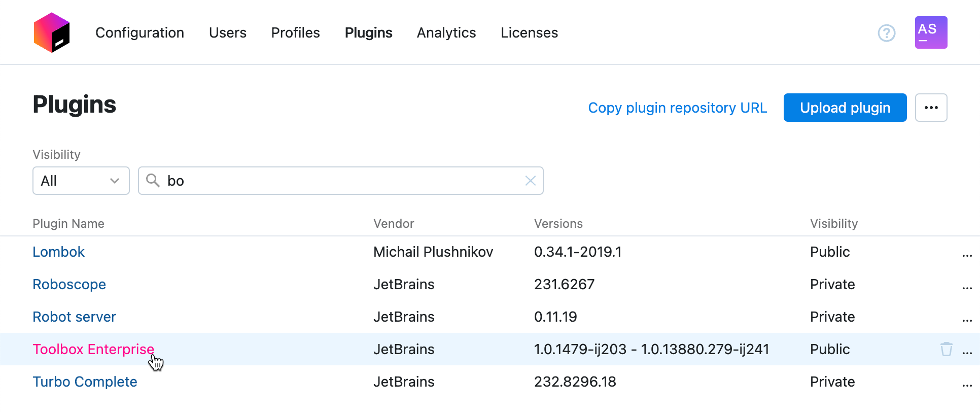Click JetBrains vendor in Roboscope row
The image size is (980, 413).
click(x=404, y=284)
